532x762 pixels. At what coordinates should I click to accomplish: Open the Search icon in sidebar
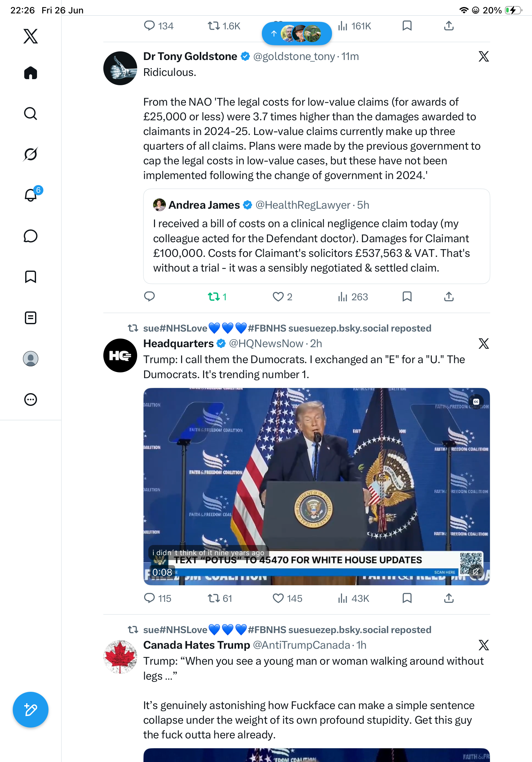pyautogui.click(x=31, y=114)
